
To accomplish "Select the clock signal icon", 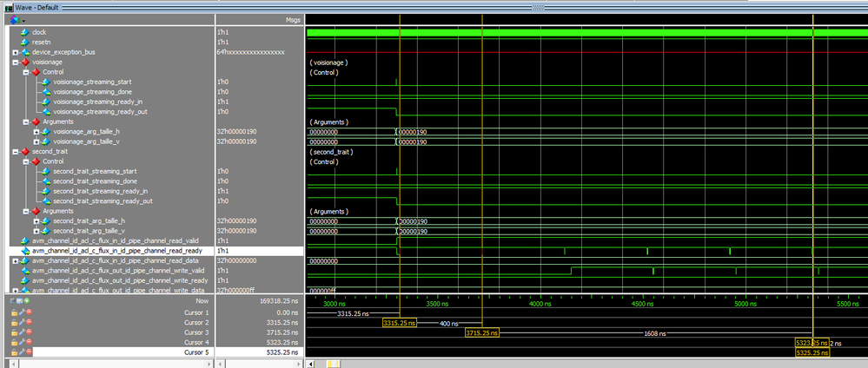I will [x=24, y=32].
